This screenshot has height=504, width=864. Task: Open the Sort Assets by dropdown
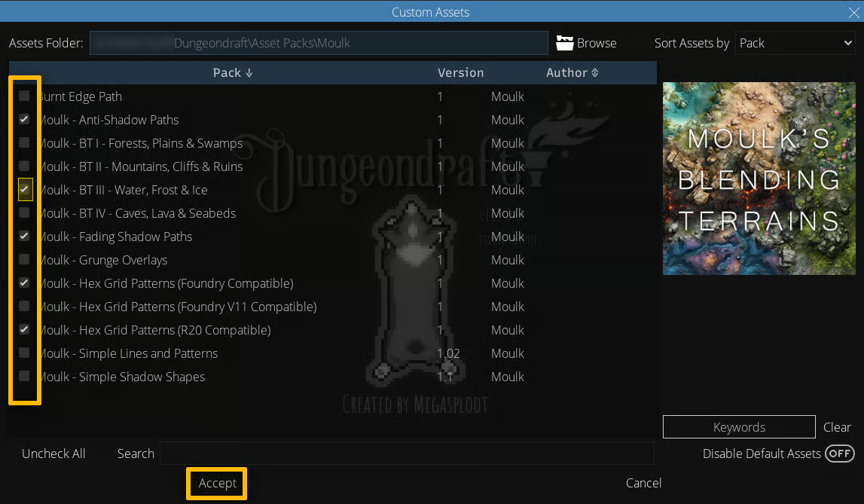[x=794, y=43]
